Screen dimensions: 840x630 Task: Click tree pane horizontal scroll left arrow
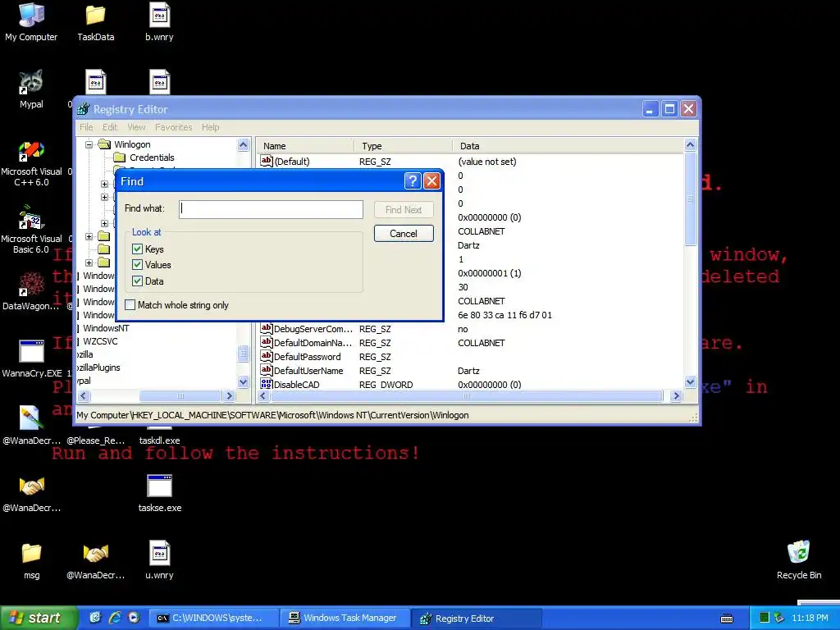click(84, 396)
